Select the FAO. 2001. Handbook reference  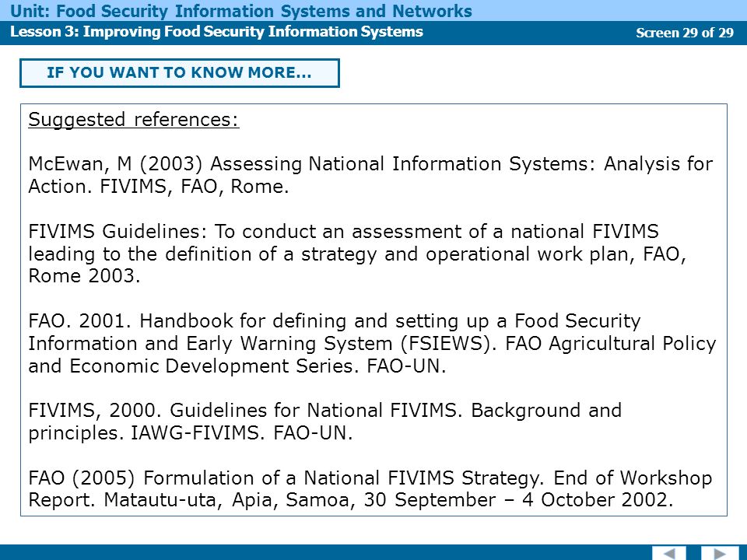point(372,343)
